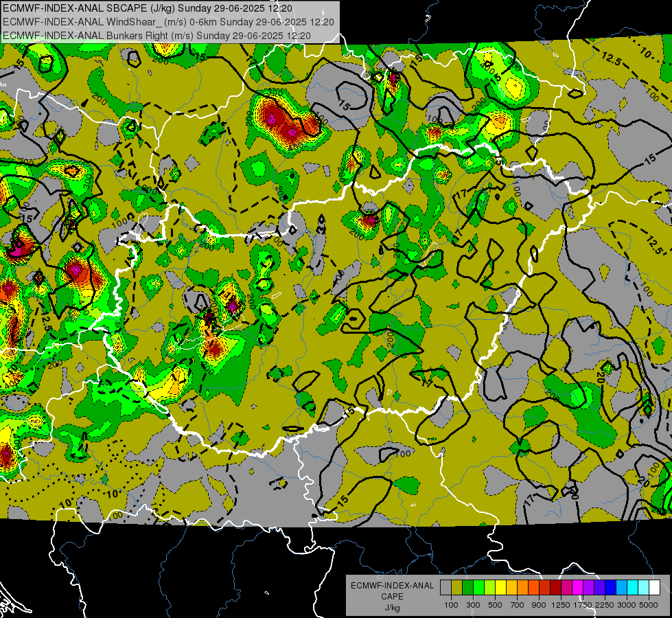Click the 3000 legend value
Image resolution: width=672 pixels, height=618 pixels.
click(627, 605)
